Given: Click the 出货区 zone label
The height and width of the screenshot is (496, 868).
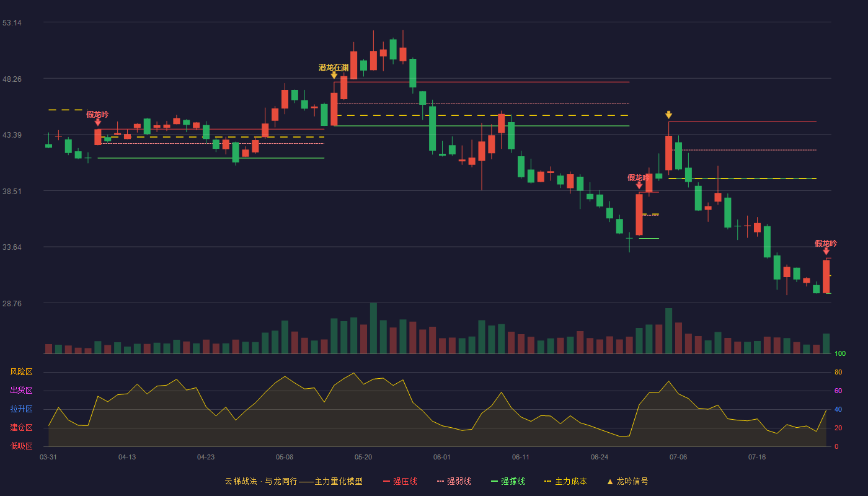Looking at the screenshot, I should pos(22,391).
